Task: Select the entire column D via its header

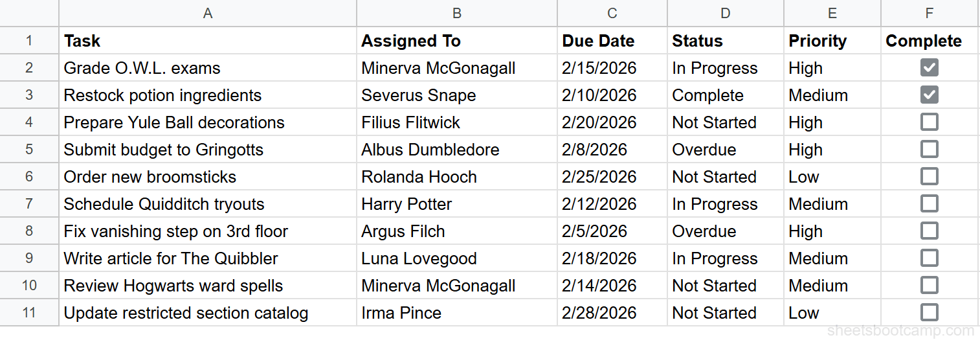Action: pyautogui.click(x=725, y=13)
